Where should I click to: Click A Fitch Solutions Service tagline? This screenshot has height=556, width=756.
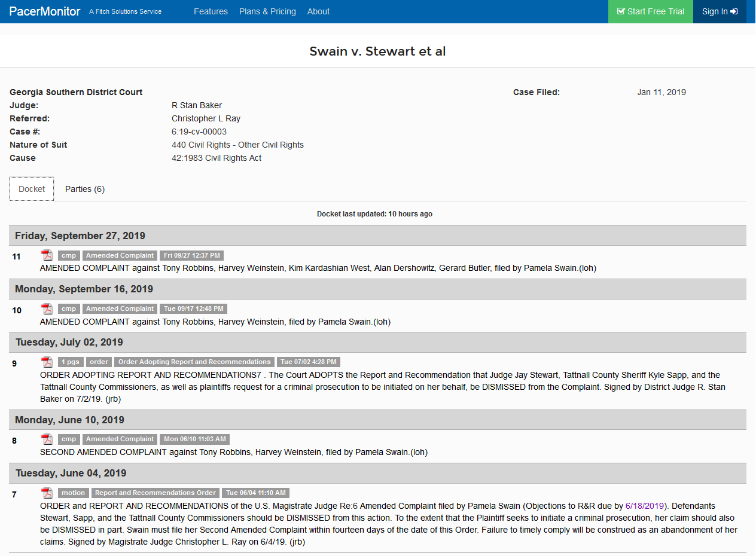pyautogui.click(x=125, y=11)
